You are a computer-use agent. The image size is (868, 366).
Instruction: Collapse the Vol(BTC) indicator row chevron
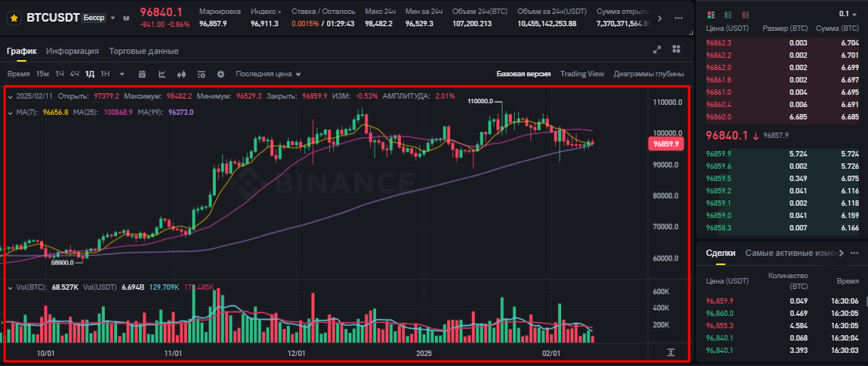coord(10,287)
